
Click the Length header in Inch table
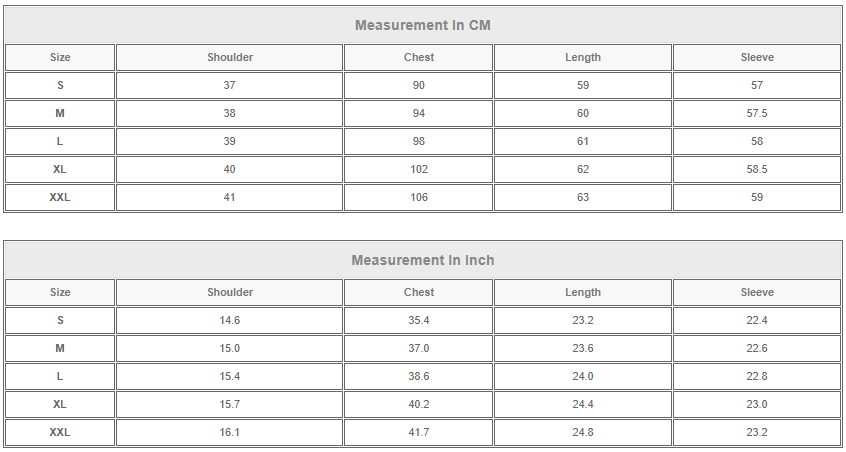[x=583, y=292]
